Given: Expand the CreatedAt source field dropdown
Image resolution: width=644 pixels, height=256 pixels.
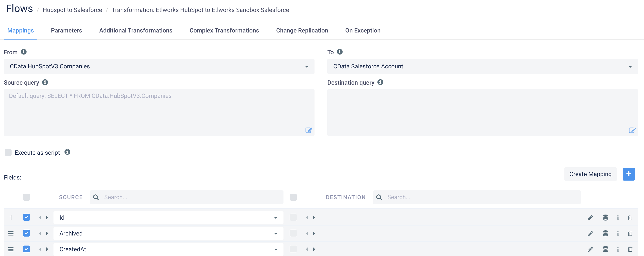Looking at the screenshot, I should [x=168, y=249].
